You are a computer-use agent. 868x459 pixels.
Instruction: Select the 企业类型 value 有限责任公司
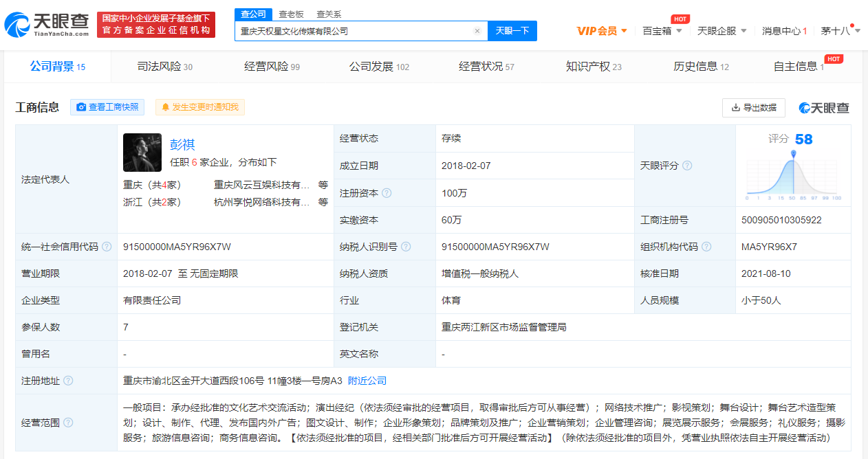coord(152,300)
